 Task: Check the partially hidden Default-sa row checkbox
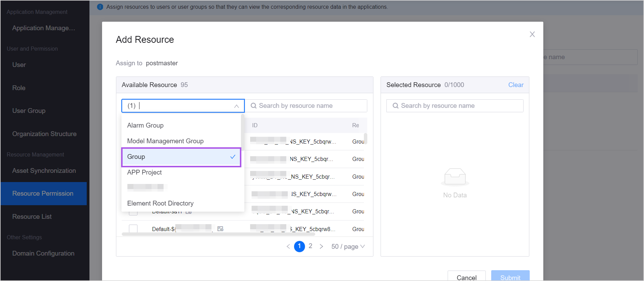click(133, 213)
